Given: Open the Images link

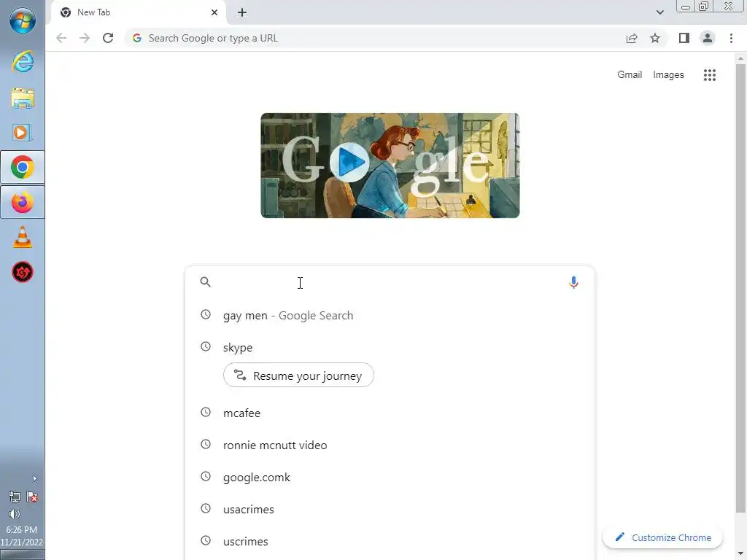Looking at the screenshot, I should coord(668,75).
